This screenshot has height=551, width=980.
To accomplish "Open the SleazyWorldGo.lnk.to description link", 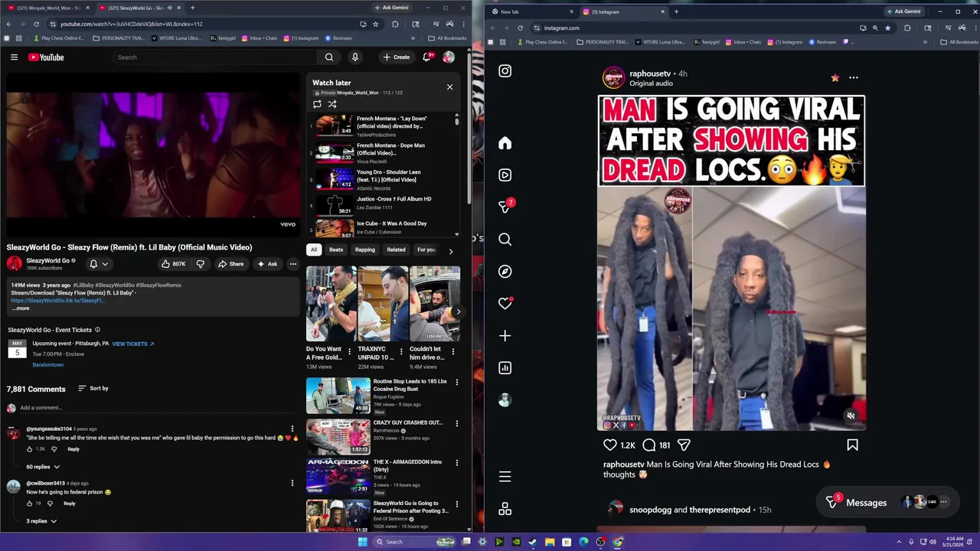I will (x=57, y=301).
